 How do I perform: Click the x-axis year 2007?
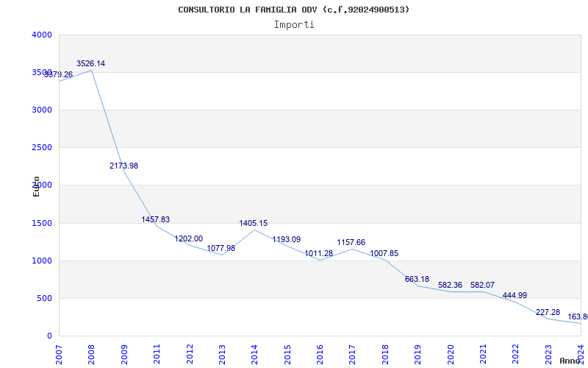[59, 355]
